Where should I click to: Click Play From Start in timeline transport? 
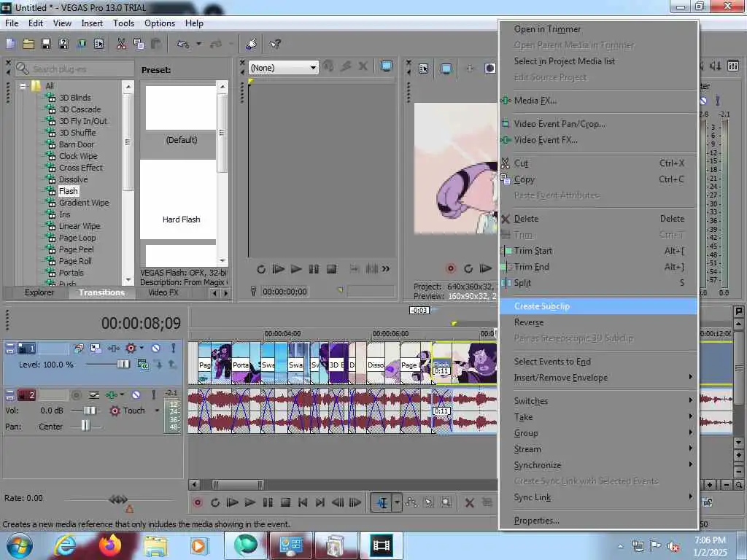232,502
